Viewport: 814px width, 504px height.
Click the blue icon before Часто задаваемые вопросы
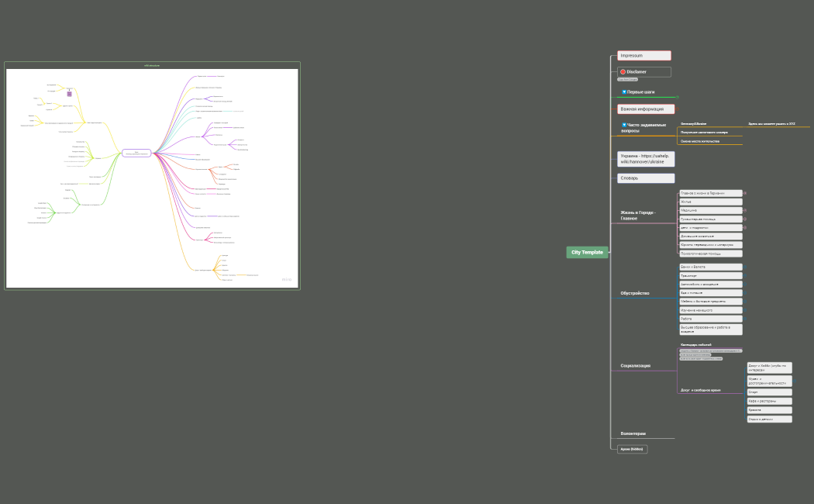624,125
